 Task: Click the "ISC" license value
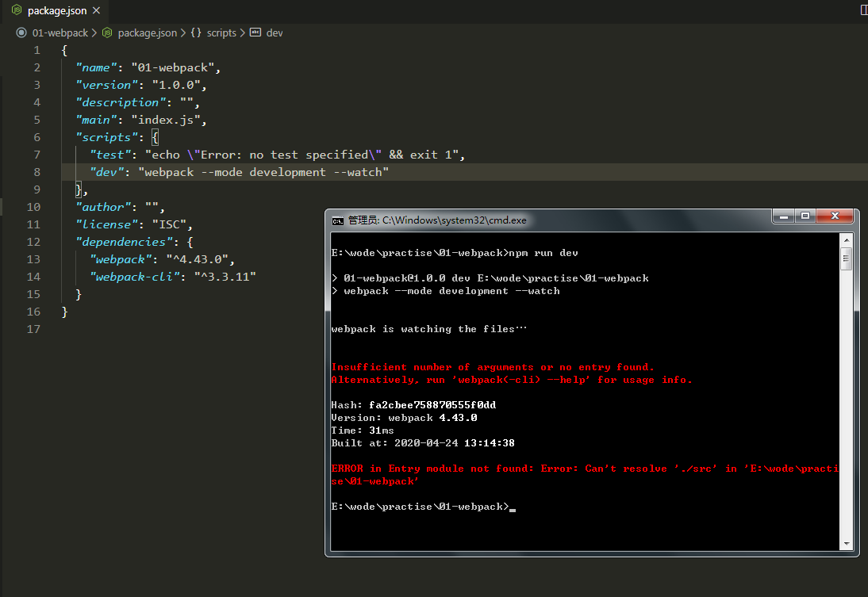pyautogui.click(x=169, y=224)
